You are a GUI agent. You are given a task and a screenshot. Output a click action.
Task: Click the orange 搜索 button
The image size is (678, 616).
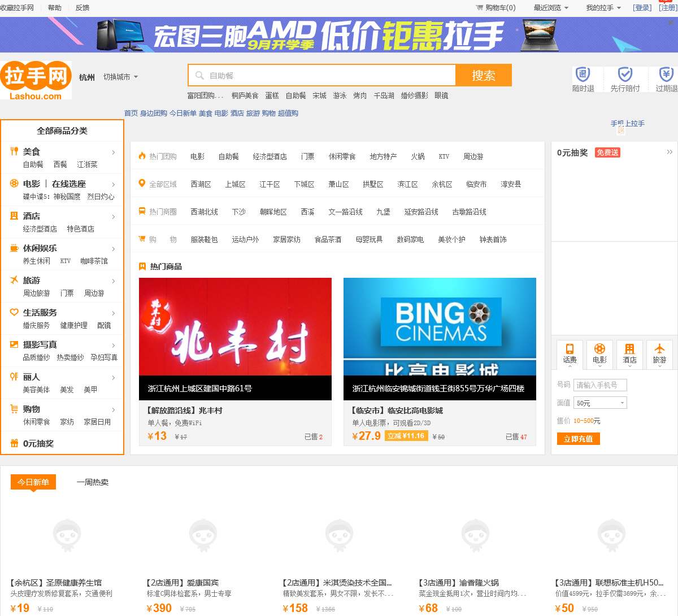click(484, 75)
